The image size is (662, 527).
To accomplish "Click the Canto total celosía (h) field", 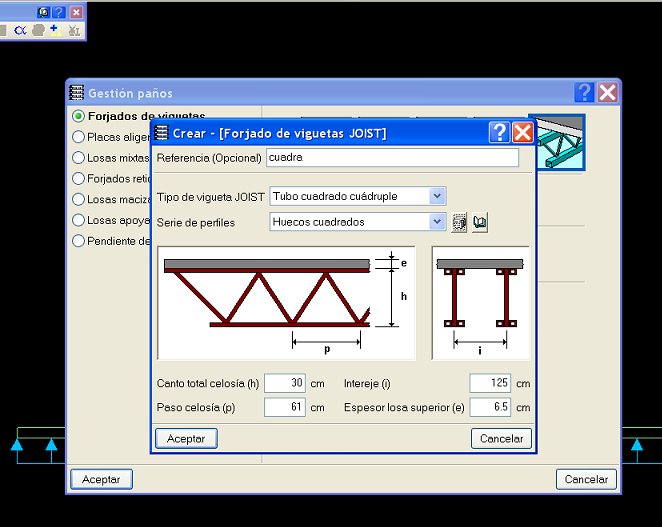I will (285, 383).
